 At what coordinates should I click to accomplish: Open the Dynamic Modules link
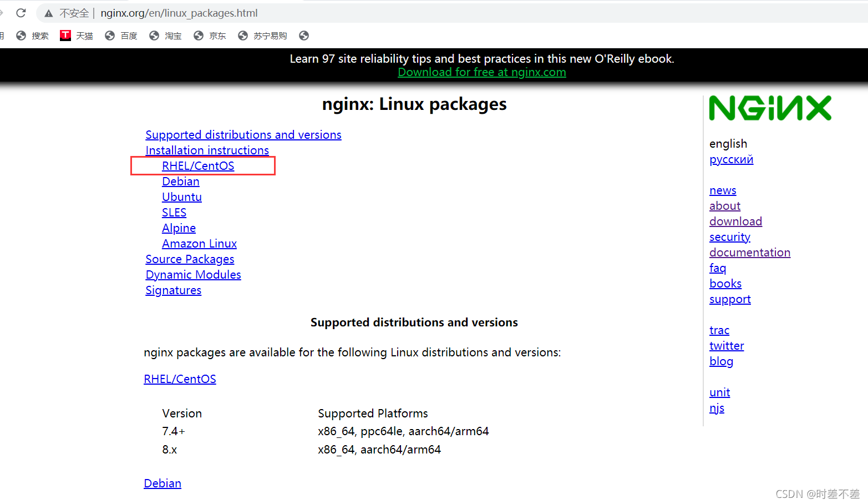click(193, 275)
